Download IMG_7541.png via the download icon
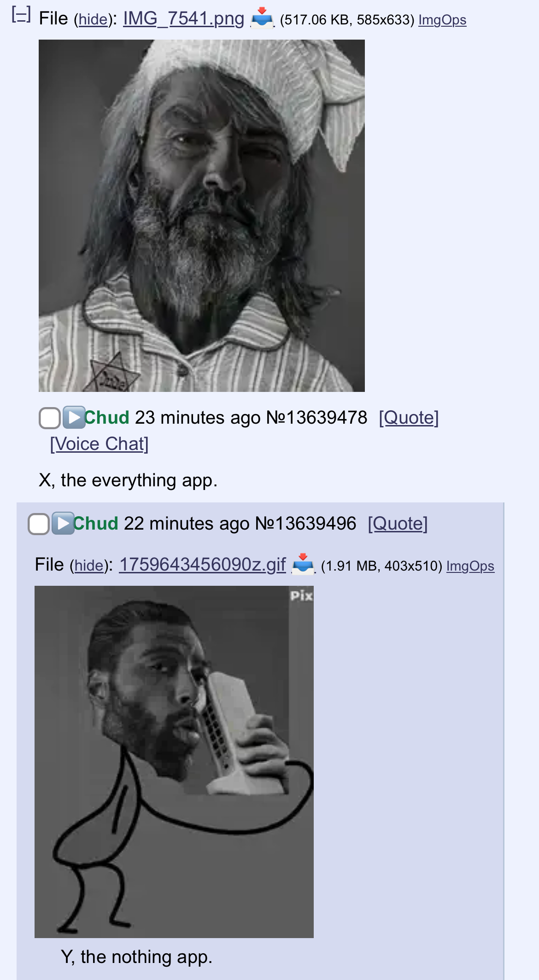The width and height of the screenshot is (539, 980). (x=262, y=18)
